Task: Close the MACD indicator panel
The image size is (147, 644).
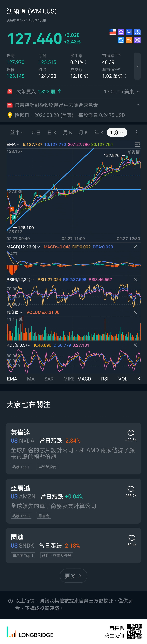Action: (135, 247)
